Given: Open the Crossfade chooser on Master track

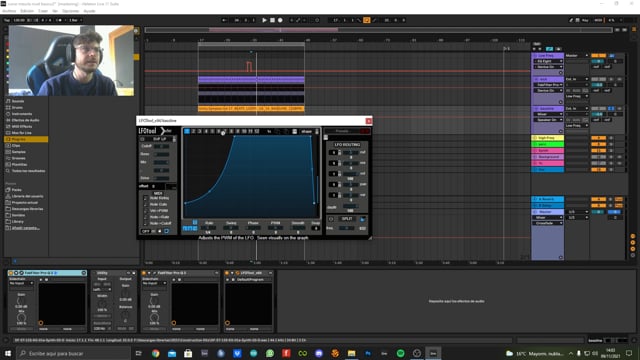Looking at the screenshot, I should pyautogui.click(x=548, y=223).
